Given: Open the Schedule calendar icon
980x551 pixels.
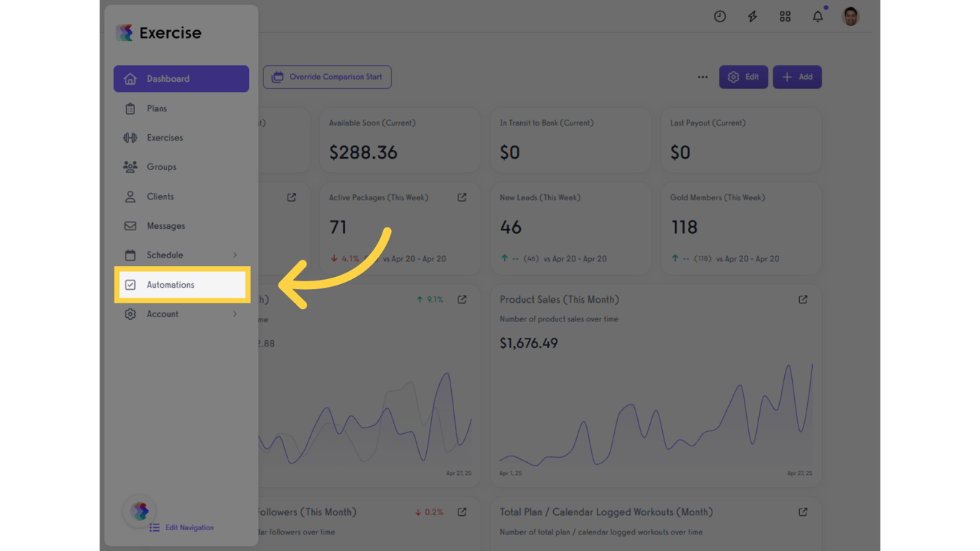Looking at the screenshot, I should [x=131, y=255].
